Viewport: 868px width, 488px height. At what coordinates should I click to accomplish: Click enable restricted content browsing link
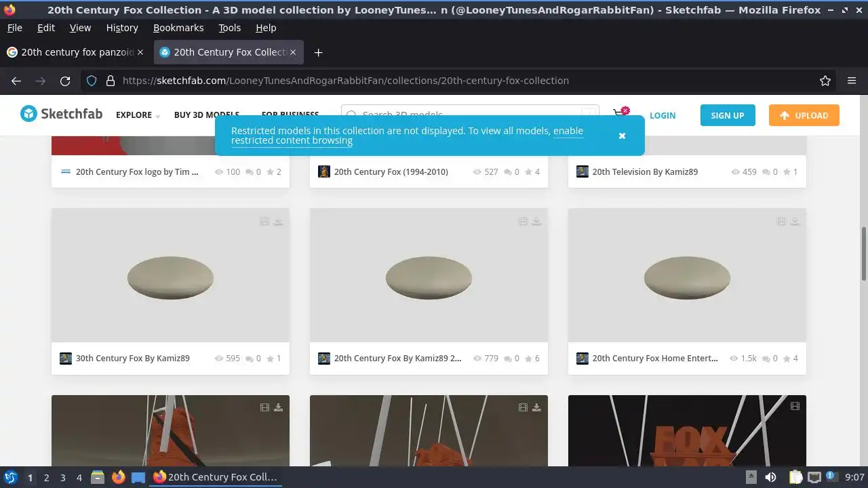pyautogui.click(x=407, y=136)
